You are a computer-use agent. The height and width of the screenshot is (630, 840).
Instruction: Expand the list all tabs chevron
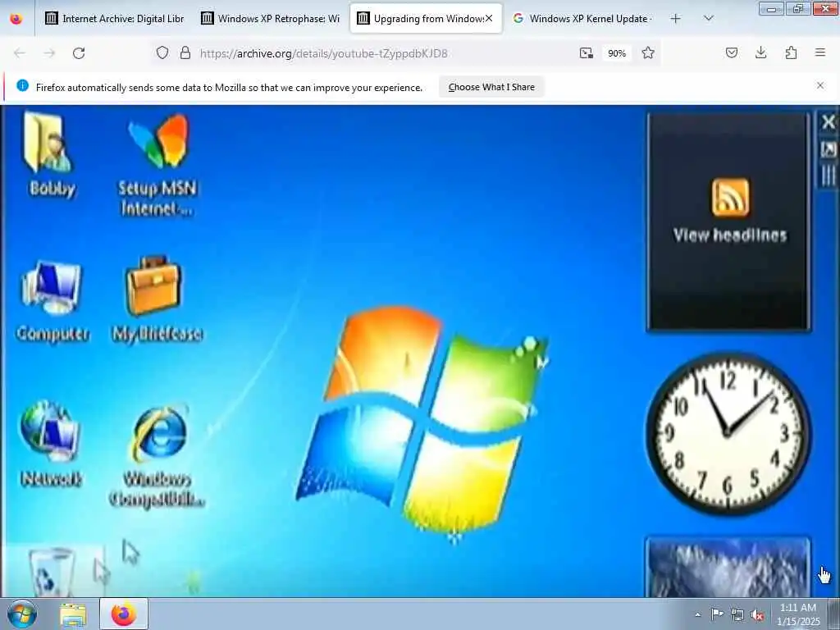pos(708,18)
